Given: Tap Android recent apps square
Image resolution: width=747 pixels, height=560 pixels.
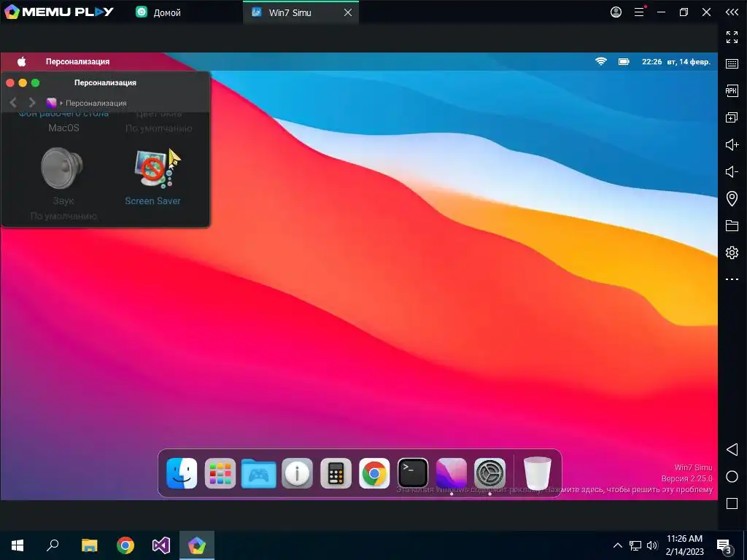Looking at the screenshot, I should tap(732, 503).
